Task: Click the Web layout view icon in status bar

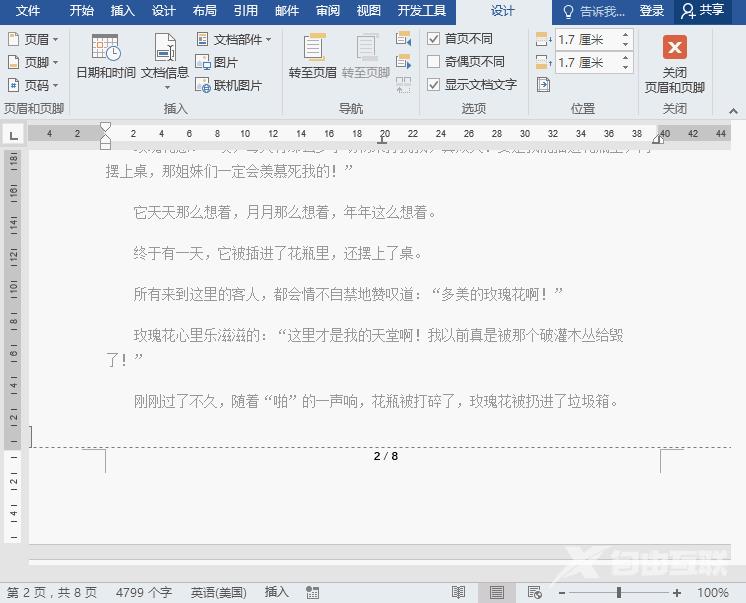Action: [x=535, y=593]
